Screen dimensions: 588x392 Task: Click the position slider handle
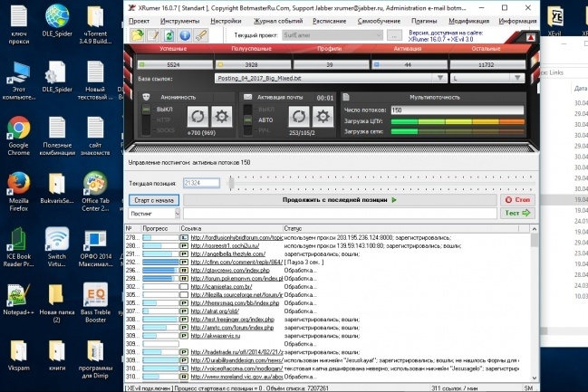pyautogui.click(x=231, y=183)
